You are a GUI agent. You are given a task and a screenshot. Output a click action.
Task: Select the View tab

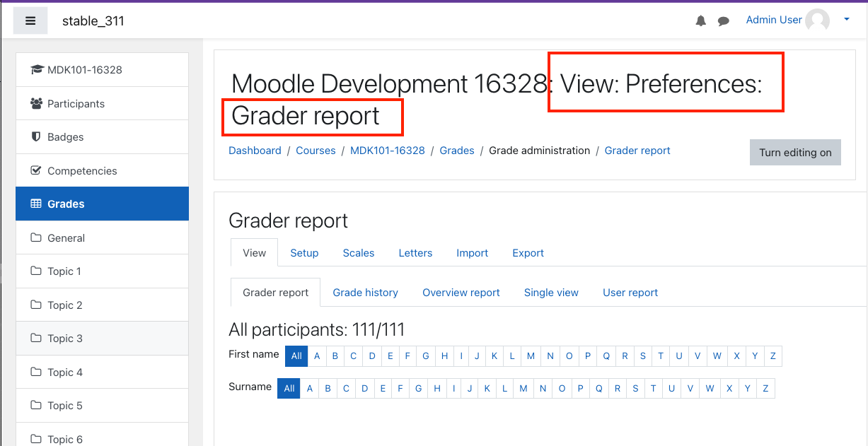255,253
